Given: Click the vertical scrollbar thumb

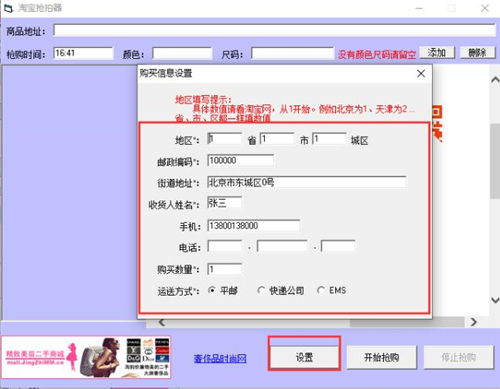Looking at the screenshot, I should tap(495, 161).
